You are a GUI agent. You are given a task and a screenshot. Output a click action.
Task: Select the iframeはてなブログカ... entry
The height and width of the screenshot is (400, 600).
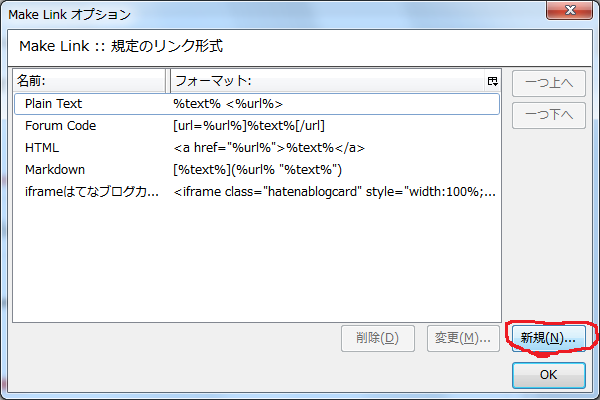[92, 191]
